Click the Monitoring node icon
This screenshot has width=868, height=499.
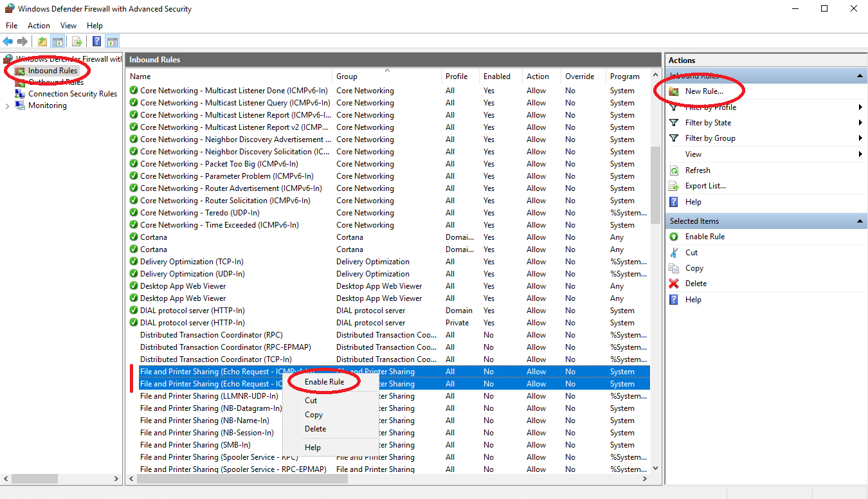21,105
